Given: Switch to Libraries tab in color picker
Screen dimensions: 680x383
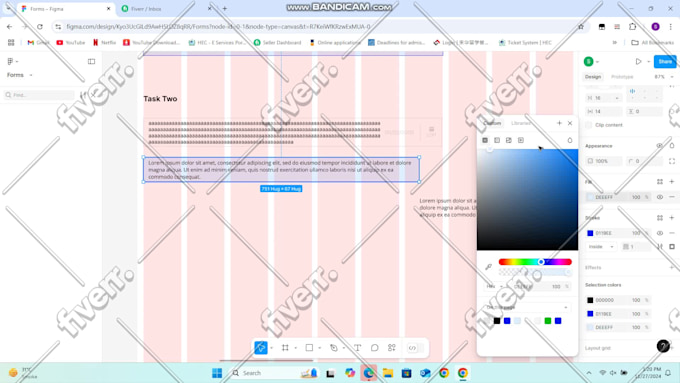Looking at the screenshot, I should [x=520, y=123].
